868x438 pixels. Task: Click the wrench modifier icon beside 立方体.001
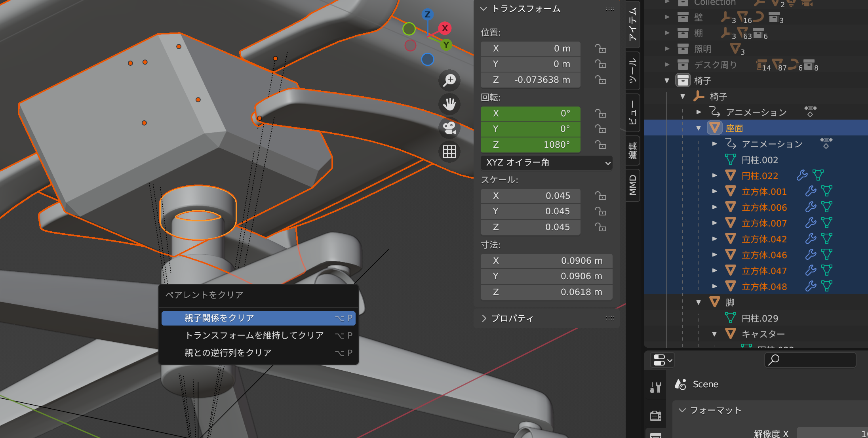pos(811,192)
